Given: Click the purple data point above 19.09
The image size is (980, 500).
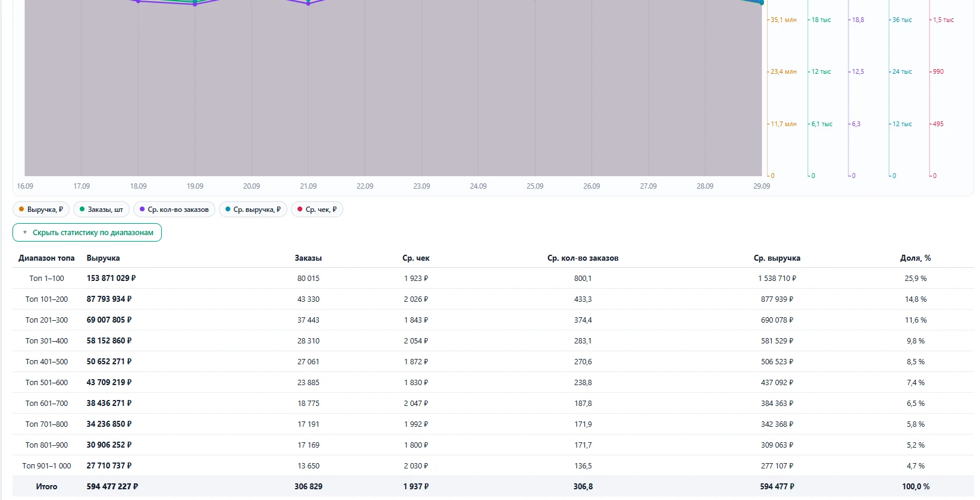Looking at the screenshot, I should point(195,4).
